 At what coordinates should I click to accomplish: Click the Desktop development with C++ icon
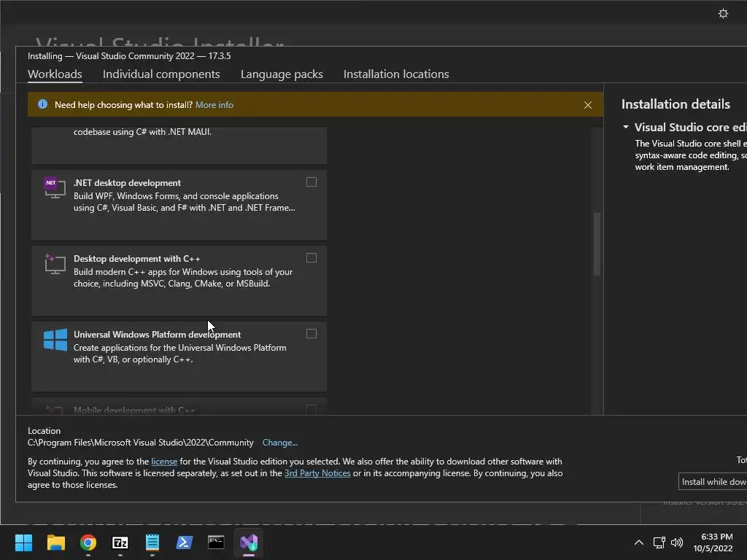[55, 264]
